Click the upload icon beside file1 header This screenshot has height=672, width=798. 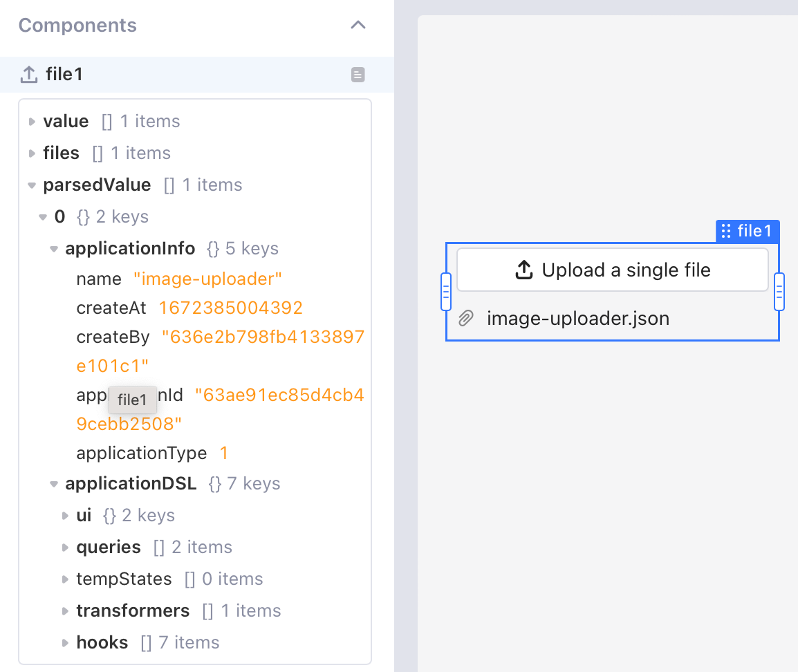[29, 75]
